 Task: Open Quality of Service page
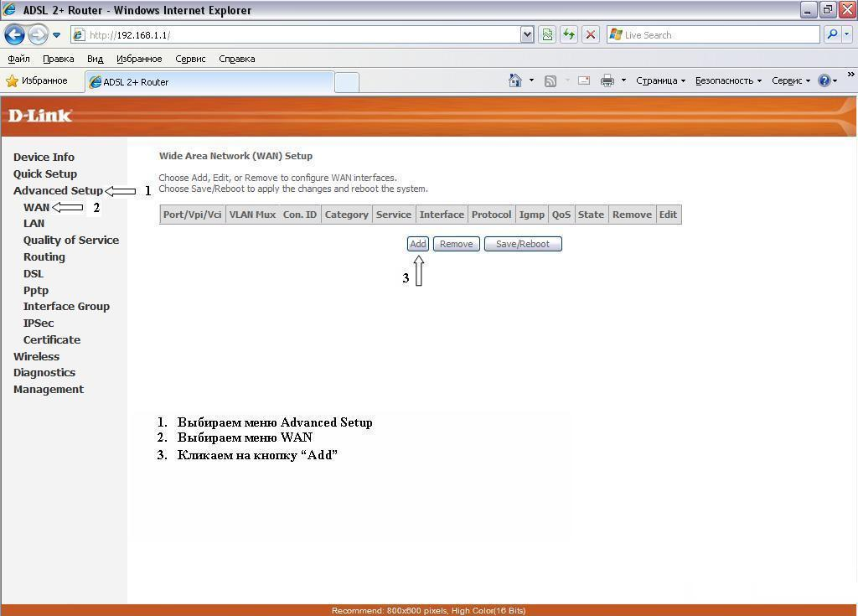tap(71, 241)
